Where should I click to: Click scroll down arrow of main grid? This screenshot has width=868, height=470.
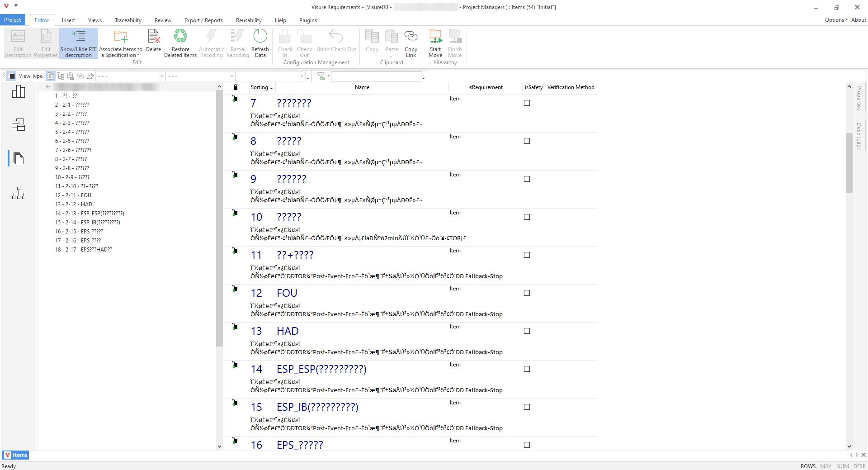[x=849, y=446]
